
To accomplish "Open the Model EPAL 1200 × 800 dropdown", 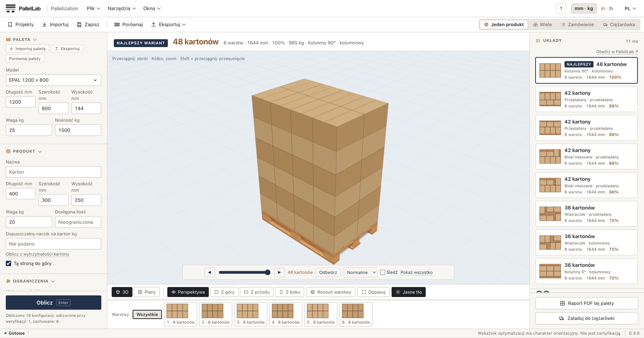I will 53,80.
